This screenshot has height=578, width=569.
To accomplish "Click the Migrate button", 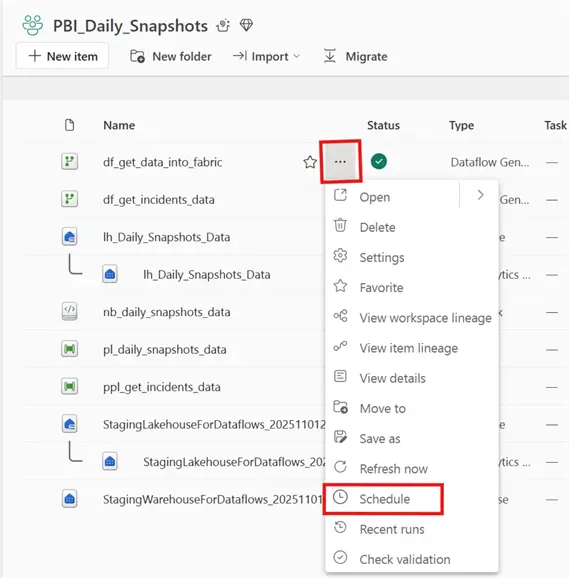I will tap(356, 56).
